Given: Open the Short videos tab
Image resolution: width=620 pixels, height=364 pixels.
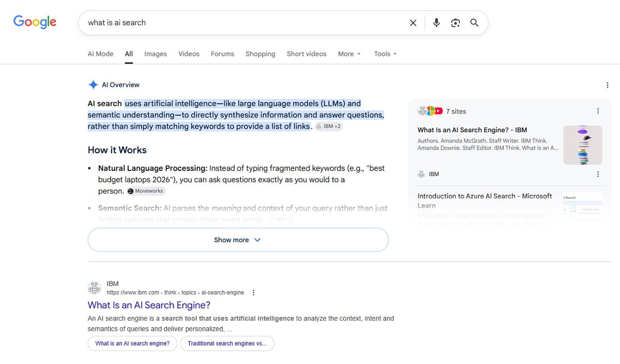Looking at the screenshot, I should coord(306,54).
